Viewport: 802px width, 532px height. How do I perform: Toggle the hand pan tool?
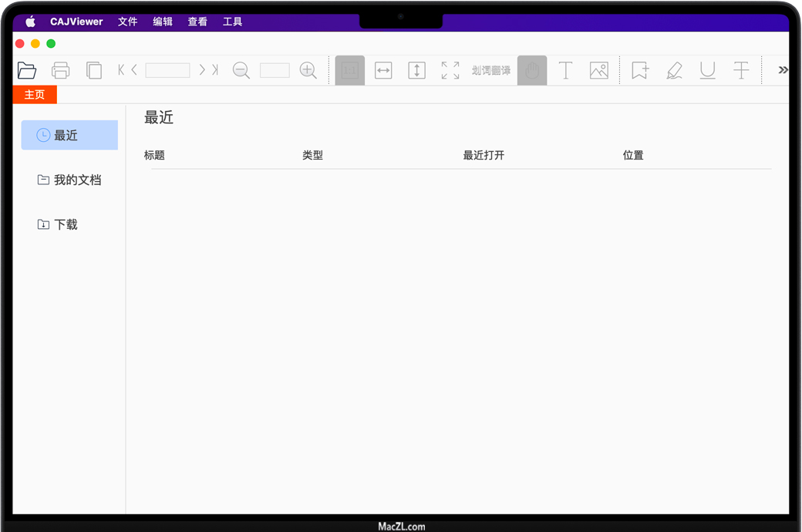click(532, 70)
